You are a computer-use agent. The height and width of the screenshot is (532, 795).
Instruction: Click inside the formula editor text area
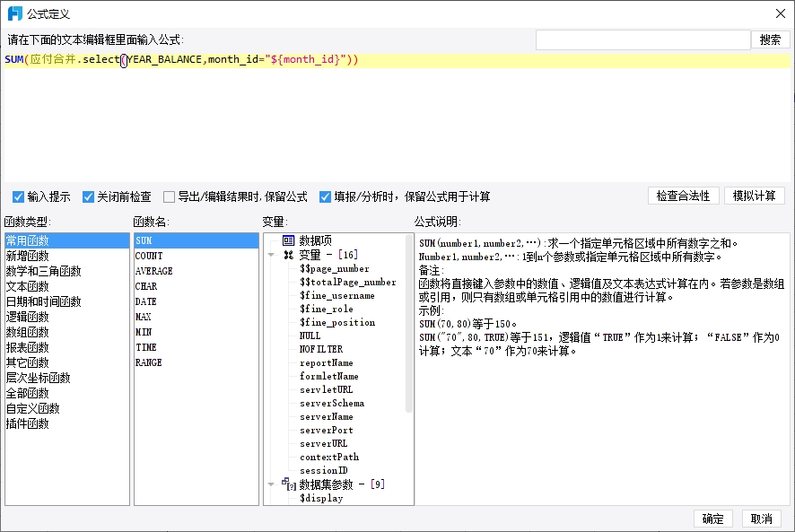(397, 117)
